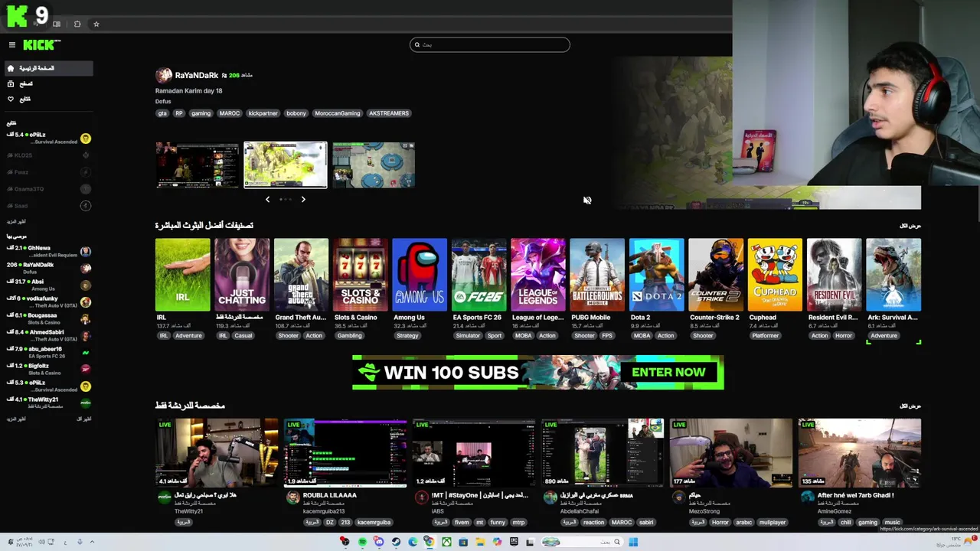The image size is (980, 551).
Task: Click the ENTER NOW banner button
Action: click(x=668, y=373)
